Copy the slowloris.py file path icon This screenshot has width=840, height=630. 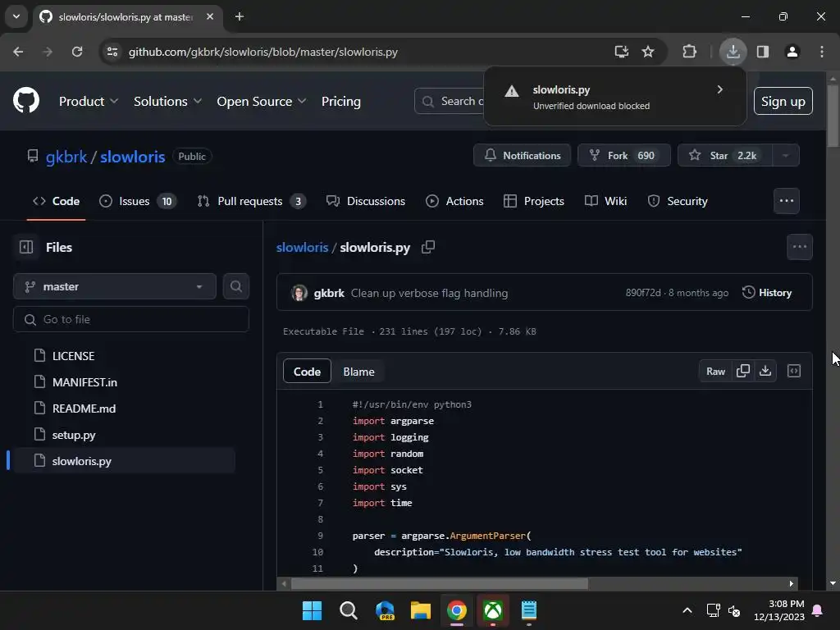[428, 247]
